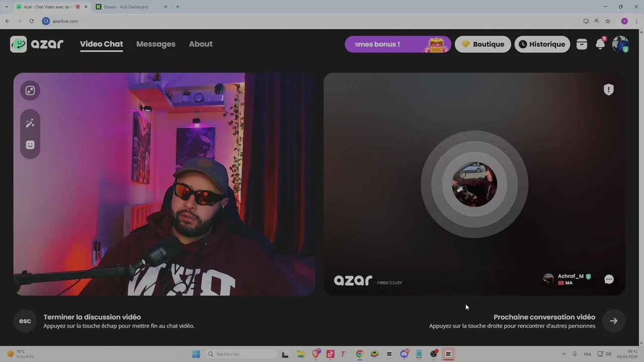The width and height of the screenshot is (644, 362).
Task: Open notifications bell
Action: coord(600,44)
